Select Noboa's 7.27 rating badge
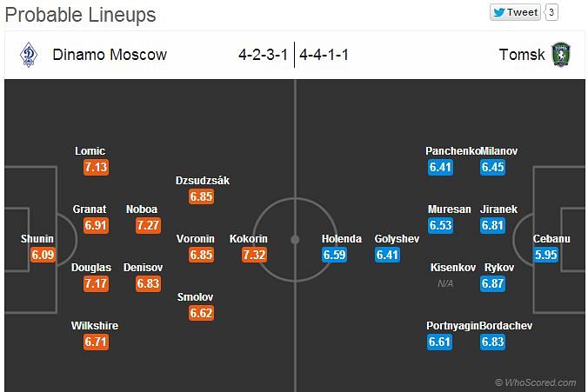 (148, 226)
